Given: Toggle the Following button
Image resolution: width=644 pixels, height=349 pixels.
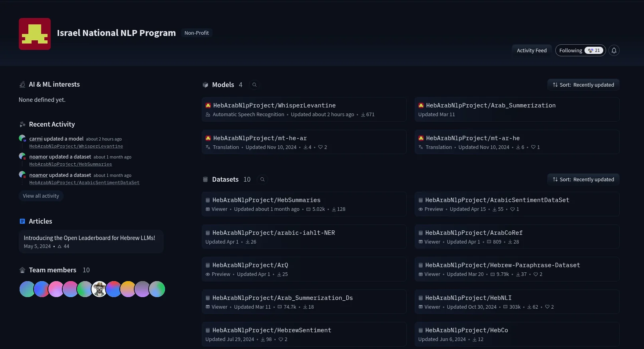Looking at the screenshot, I should coord(580,50).
